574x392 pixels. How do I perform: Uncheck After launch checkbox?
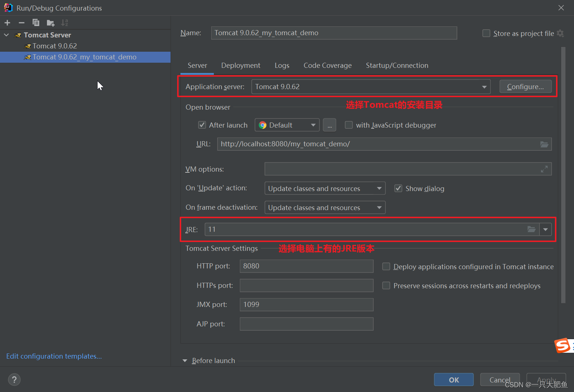pyautogui.click(x=202, y=125)
